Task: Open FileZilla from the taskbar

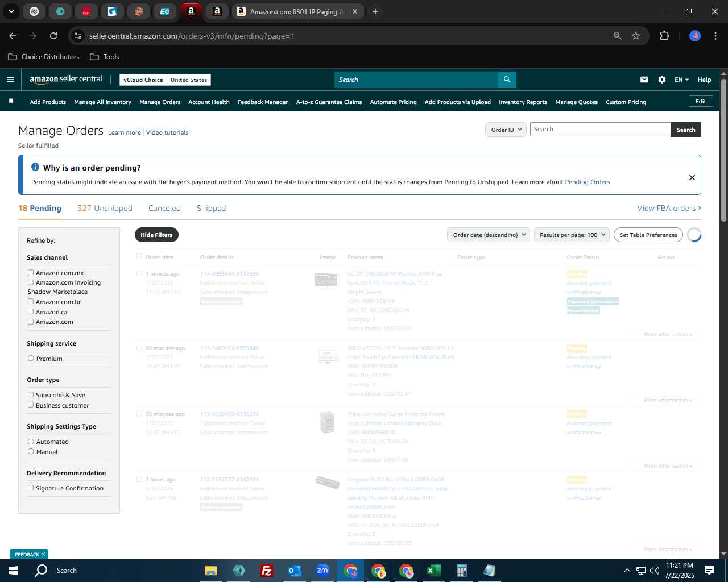Action: [x=266, y=570]
